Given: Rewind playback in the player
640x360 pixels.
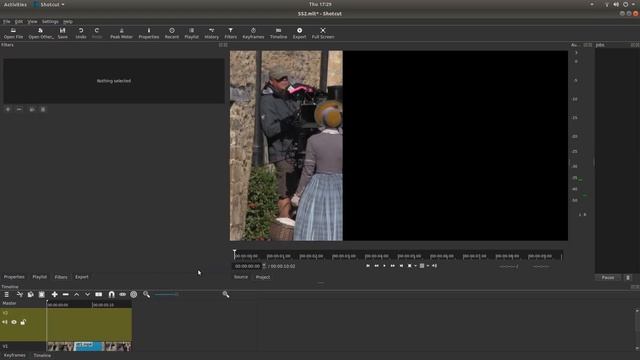Looking at the screenshot, I should 376,266.
